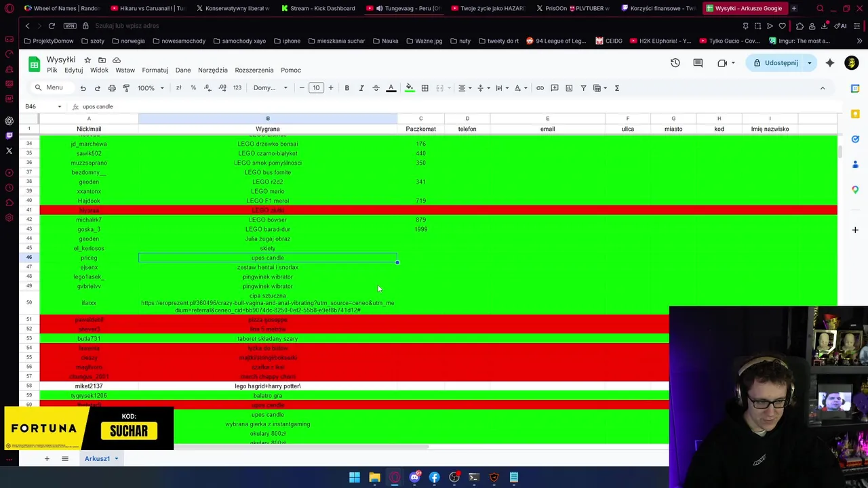The width and height of the screenshot is (868, 488).
Task: Add a comment using the toolbar icon
Action: (x=555, y=88)
